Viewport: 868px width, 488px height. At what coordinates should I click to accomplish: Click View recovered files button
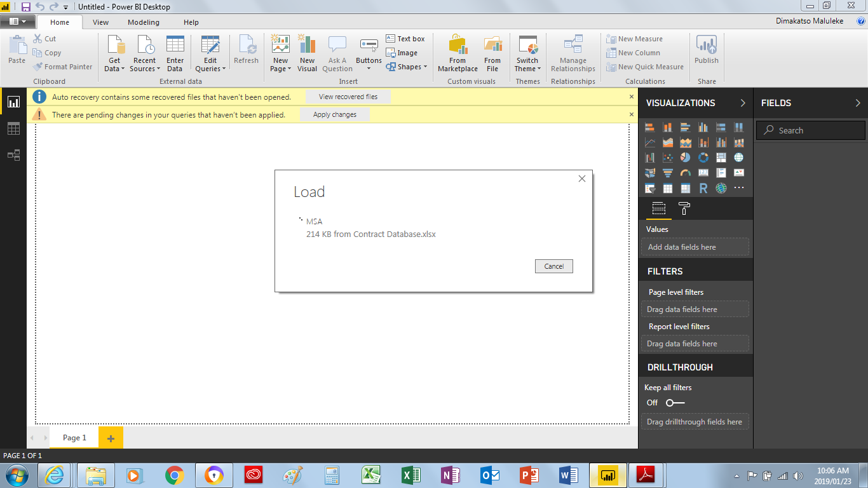pos(348,97)
